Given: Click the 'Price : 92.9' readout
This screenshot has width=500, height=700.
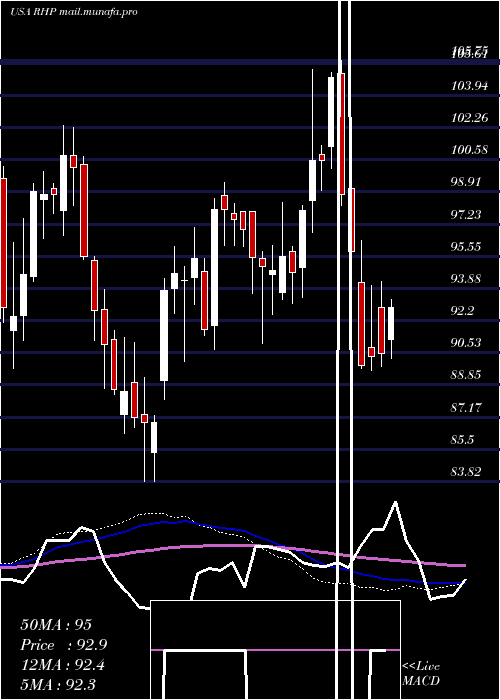Looking at the screenshot, I should pyautogui.click(x=63, y=645).
